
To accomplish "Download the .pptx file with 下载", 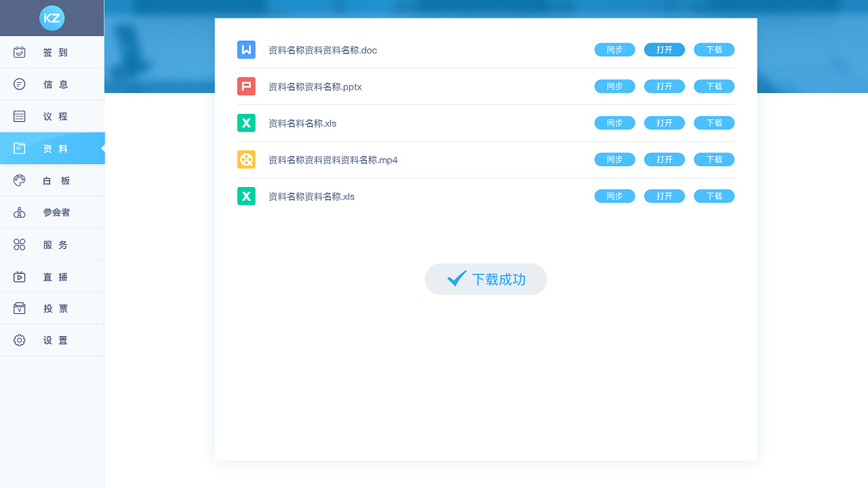I will point(714,87).
